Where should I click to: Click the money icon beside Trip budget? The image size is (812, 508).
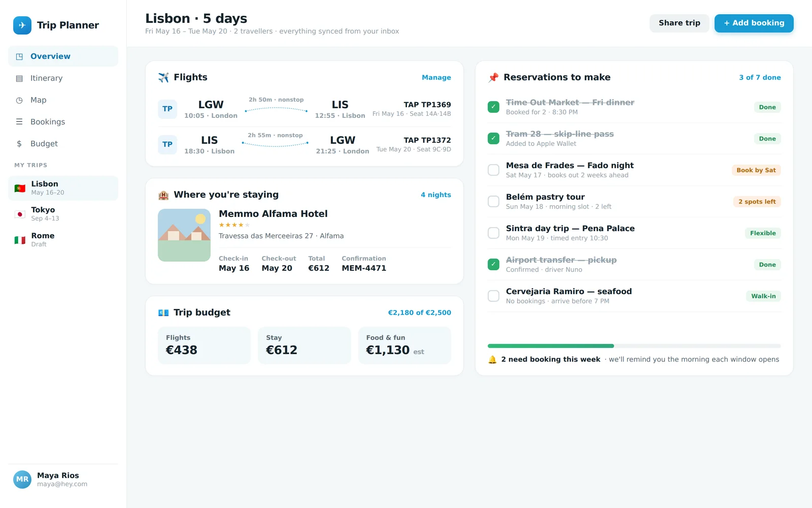click(163, 312)
